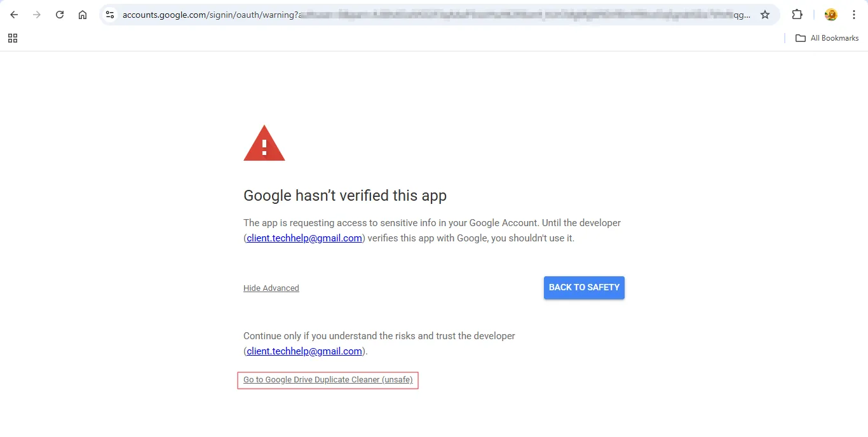Click the red warning triangle icon
The height and width of the screenshot is (437, 868).
point(264,144)
